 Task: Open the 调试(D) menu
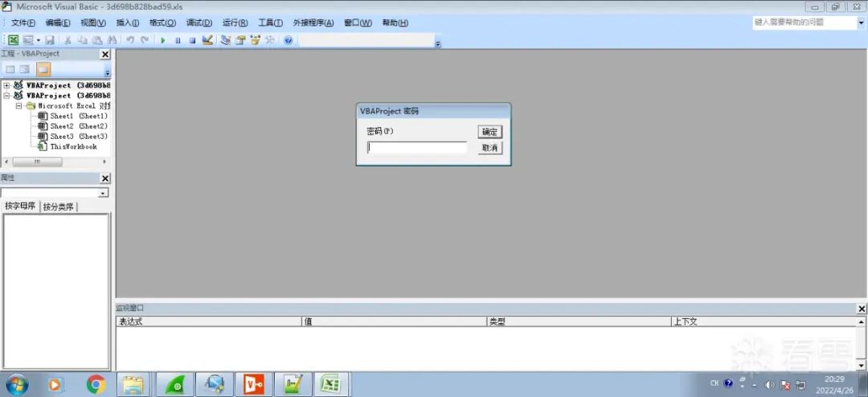tap(199, 23)
